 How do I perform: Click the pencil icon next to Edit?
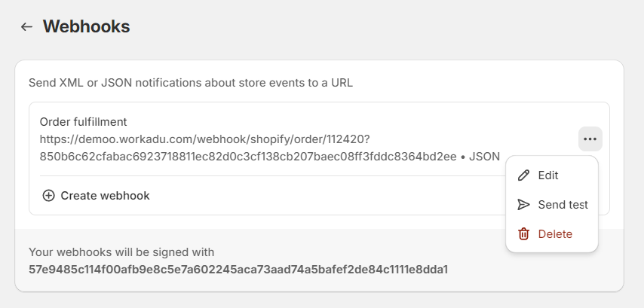[x=524, y=175]
